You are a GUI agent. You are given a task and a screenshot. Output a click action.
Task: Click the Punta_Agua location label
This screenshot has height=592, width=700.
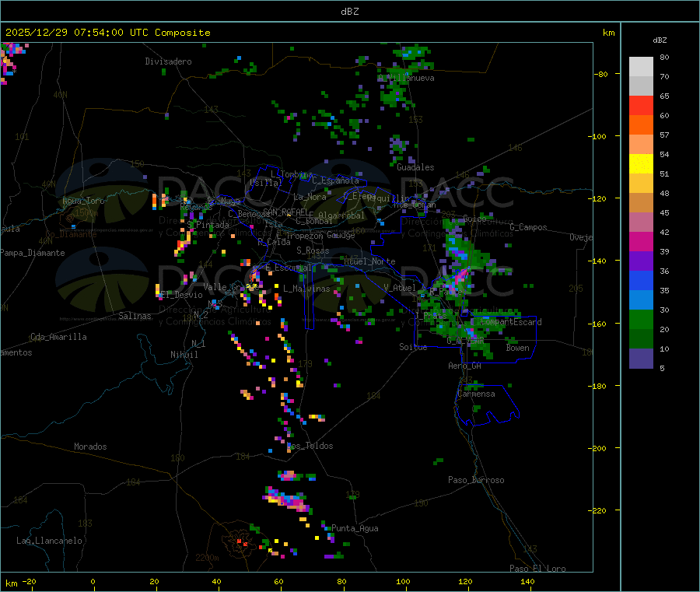pyautogui.click(x=355, y=528)
